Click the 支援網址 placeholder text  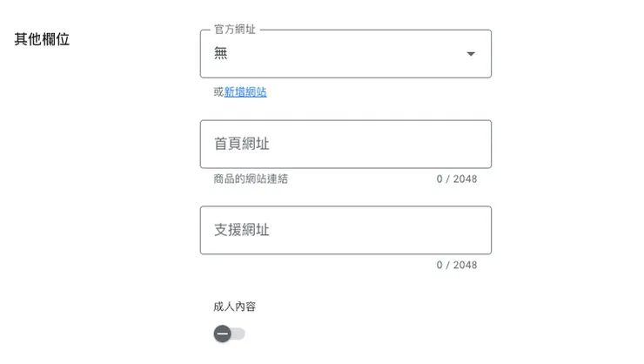click(x=242, y=230)
